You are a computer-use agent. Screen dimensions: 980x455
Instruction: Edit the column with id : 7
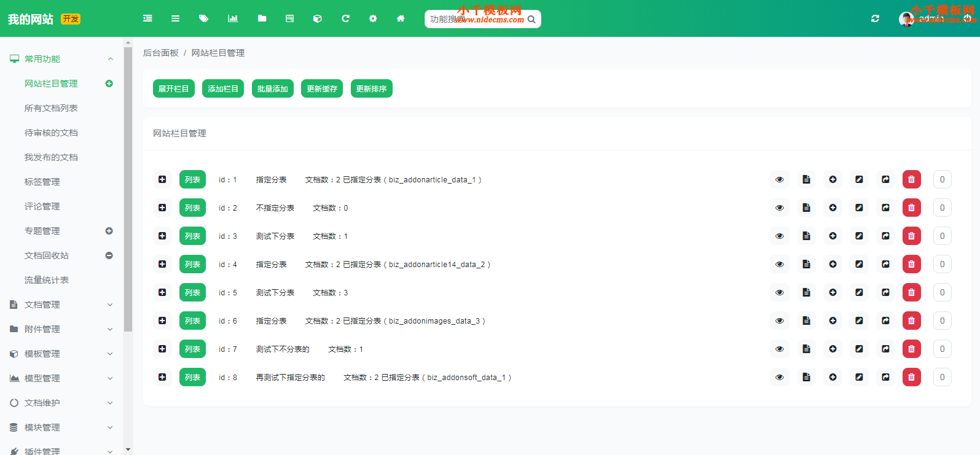coord(859,349)
